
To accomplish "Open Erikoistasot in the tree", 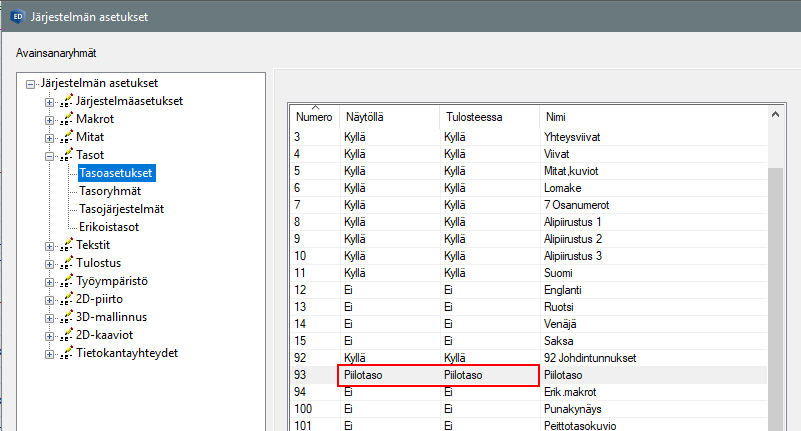I will coord(109,227).
